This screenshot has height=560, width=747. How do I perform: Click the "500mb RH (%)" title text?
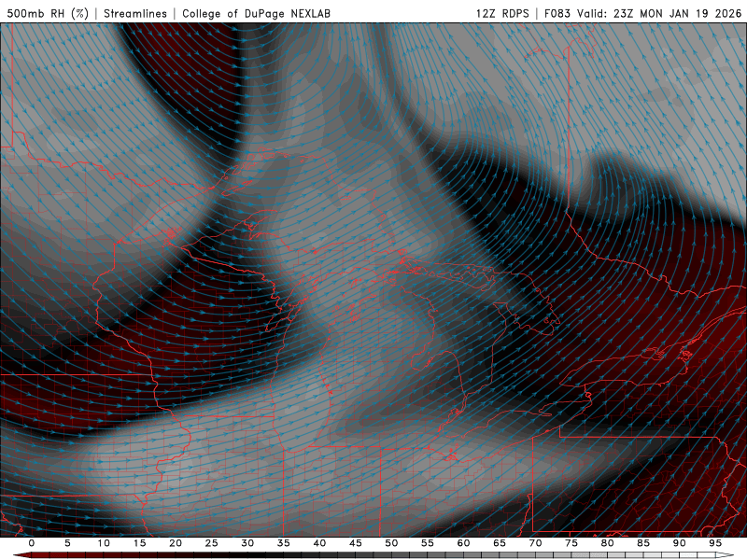(48, 13)
